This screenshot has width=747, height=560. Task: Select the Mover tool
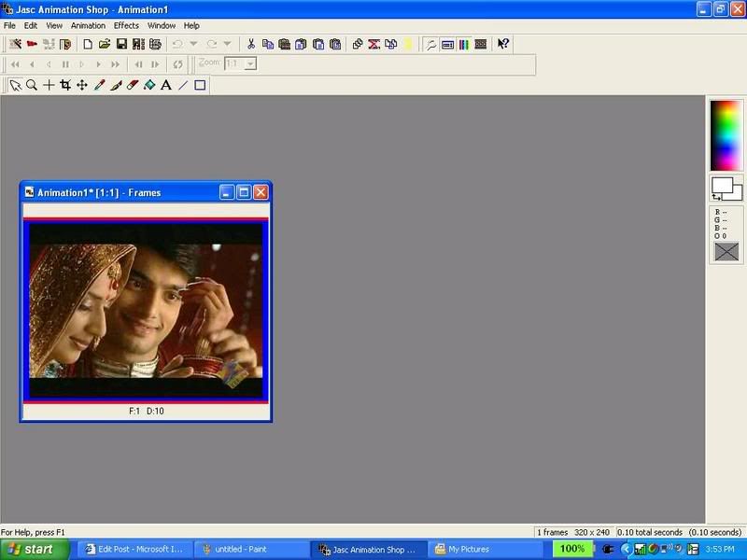[x=82, y=85]
